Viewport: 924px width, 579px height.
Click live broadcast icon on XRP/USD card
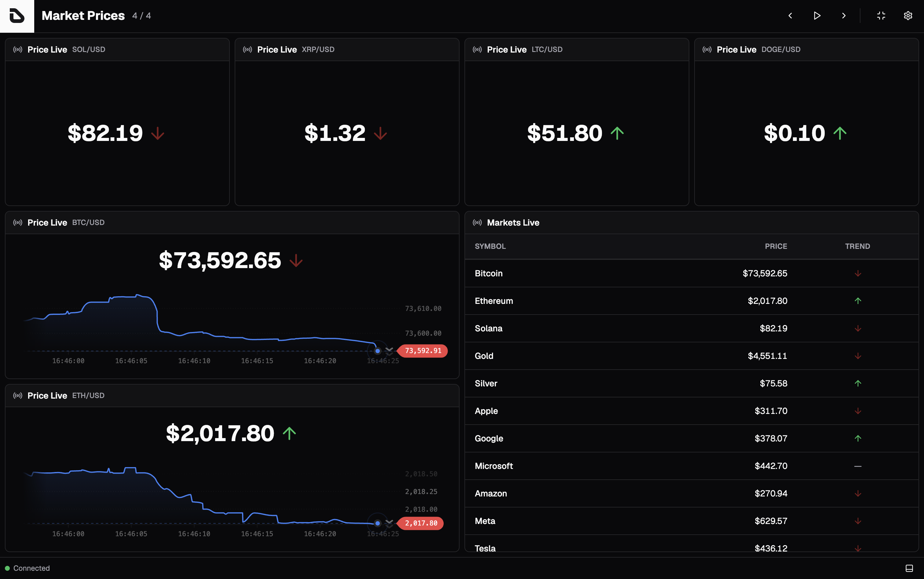tap(247, 50)
